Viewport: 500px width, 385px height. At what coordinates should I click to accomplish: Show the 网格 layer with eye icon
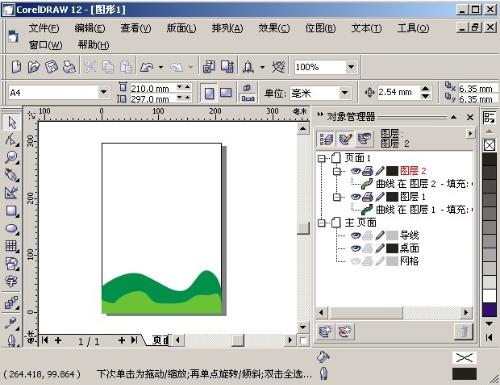click(356, 261)
